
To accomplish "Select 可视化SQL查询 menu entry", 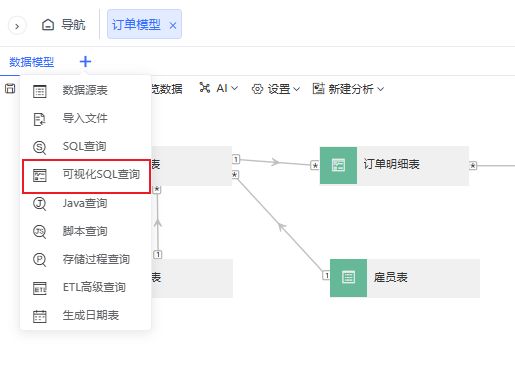I will pyautogui.click(x=86, y=176).
